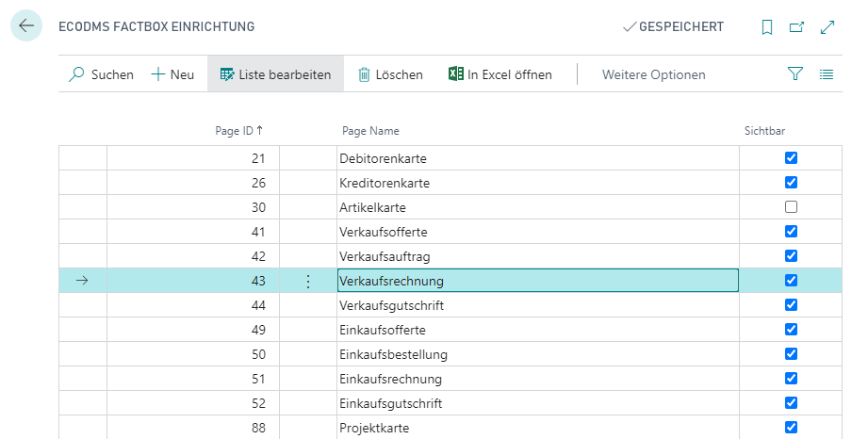The image size is (868, 439).
Task: Click the Sichtbar column header
Action: pyautogui.click(x=764, y=131)
